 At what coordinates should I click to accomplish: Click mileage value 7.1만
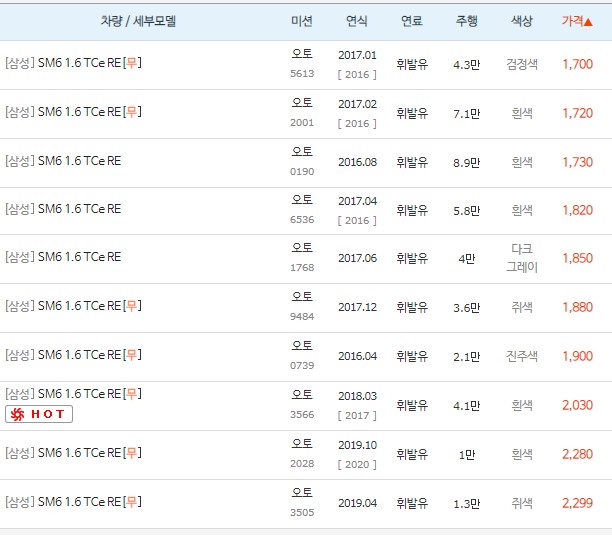click(x=466, y=114)
